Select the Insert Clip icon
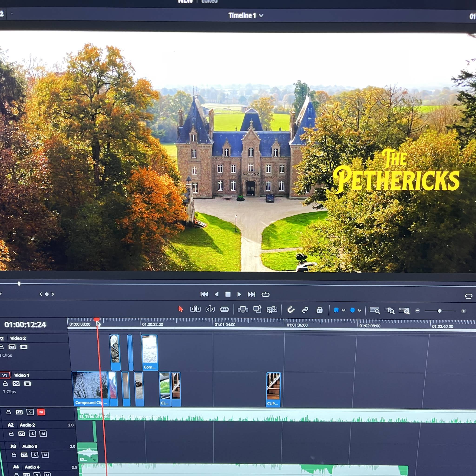Screen dimensions: 476x476 243,310
